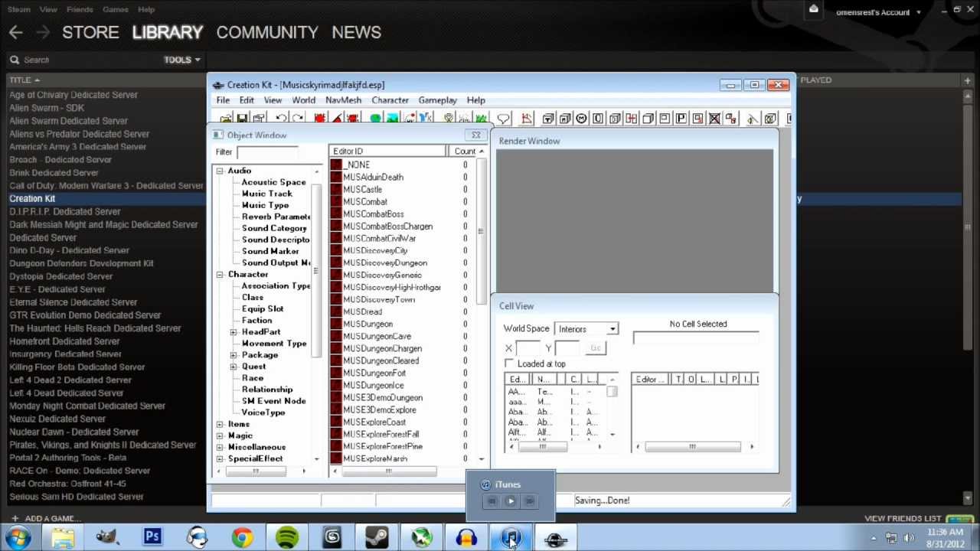
Task: Click the circled M toolbar icon
Action: 581,119
